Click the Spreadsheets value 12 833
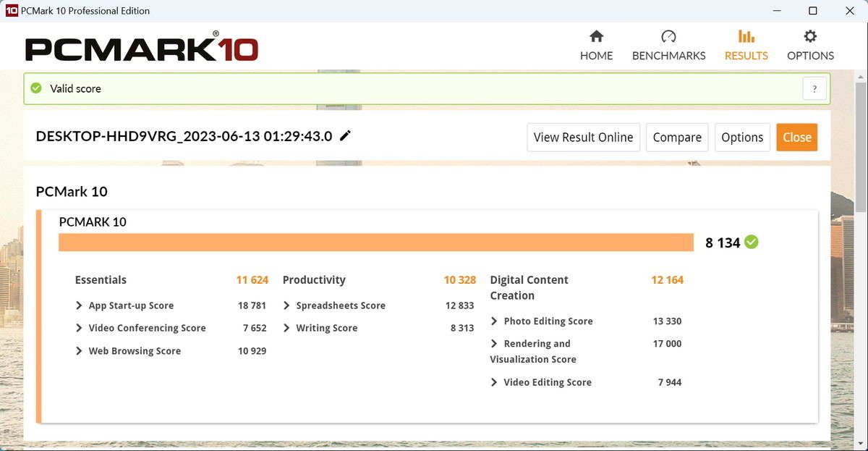 point(459,305)
